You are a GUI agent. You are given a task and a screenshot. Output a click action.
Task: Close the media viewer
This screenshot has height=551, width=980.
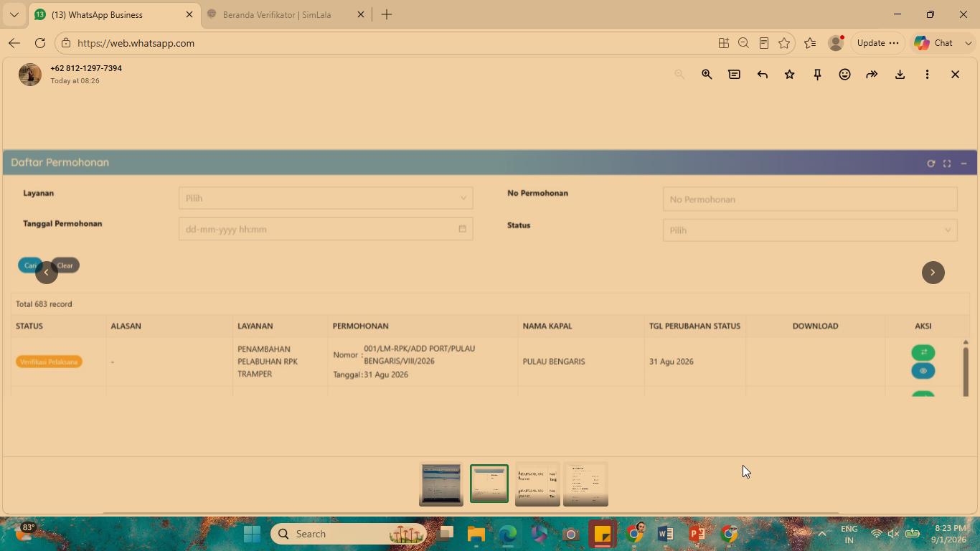[955, 74]
